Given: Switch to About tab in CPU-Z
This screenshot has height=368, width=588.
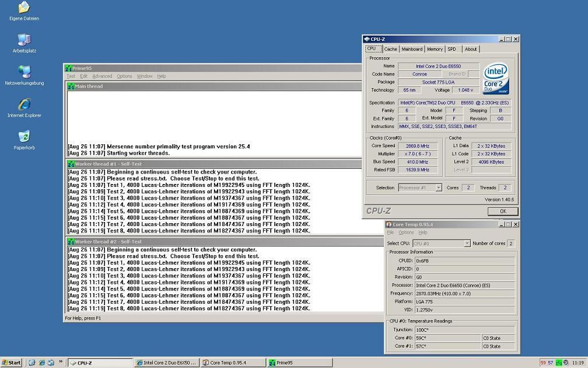Looking at the screenshot, I should 471,49.
